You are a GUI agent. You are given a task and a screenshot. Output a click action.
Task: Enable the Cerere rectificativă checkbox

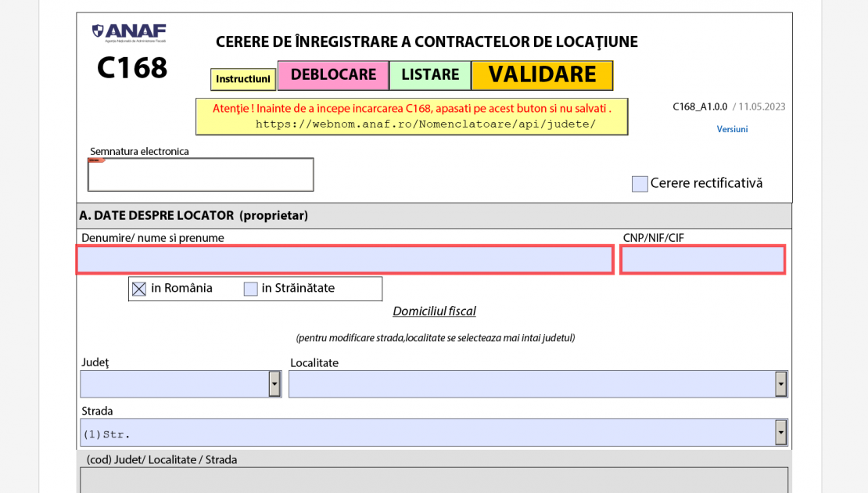click(x=640, y=184)
